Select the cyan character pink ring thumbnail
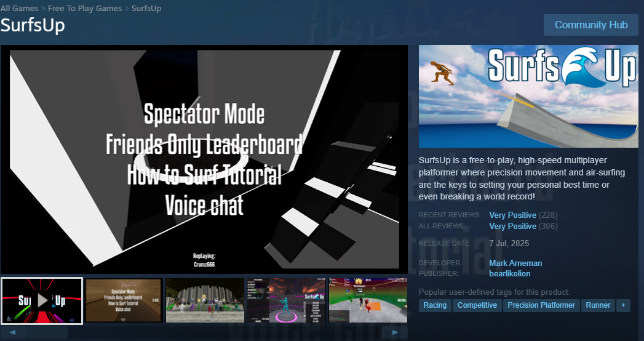This screenshot has height=341, width=644. click(x=287, y=301)
